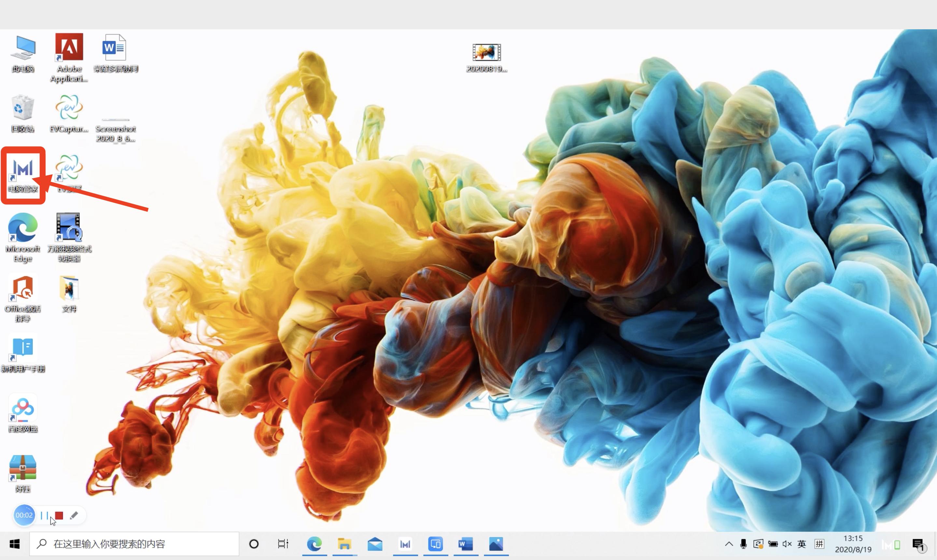
Task: Click the pencil annotation tool on recorder
Action: tap(74, 515)
